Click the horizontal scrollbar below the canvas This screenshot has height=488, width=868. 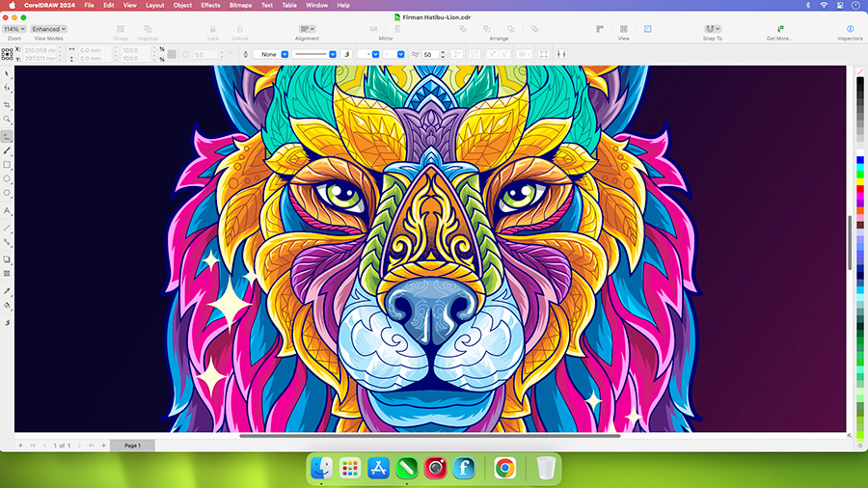429,436
